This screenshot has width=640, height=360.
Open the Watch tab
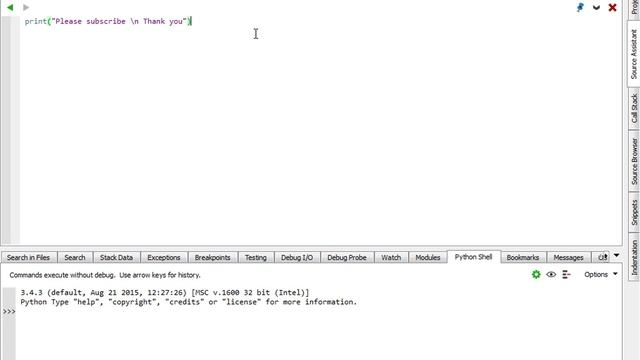[391, 258]
